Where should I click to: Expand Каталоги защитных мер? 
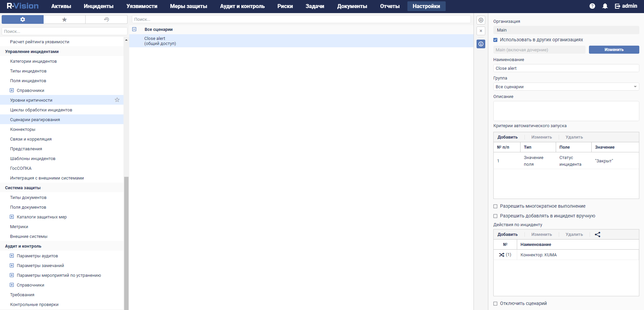[x=12, y=217]
